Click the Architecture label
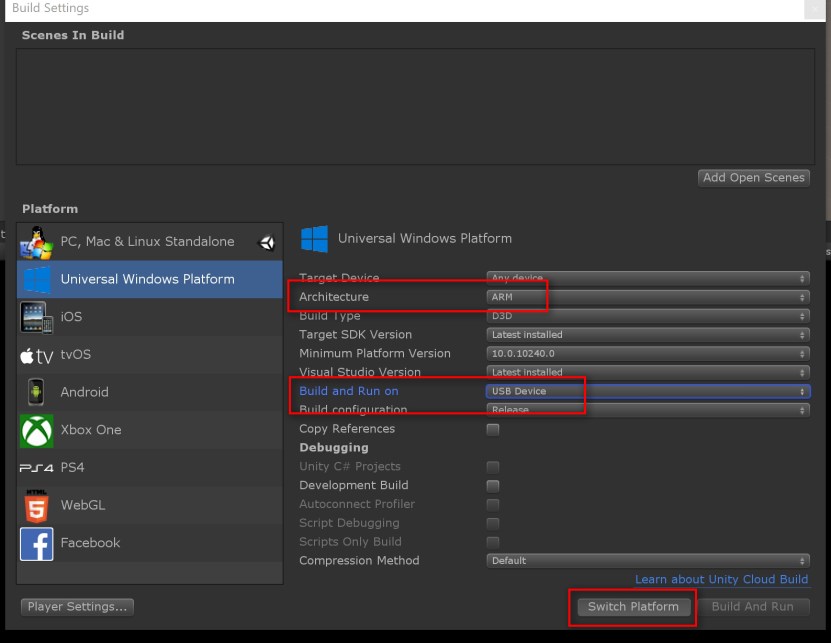Viewport: 831px width, 643px height. (x=334, y=297)
